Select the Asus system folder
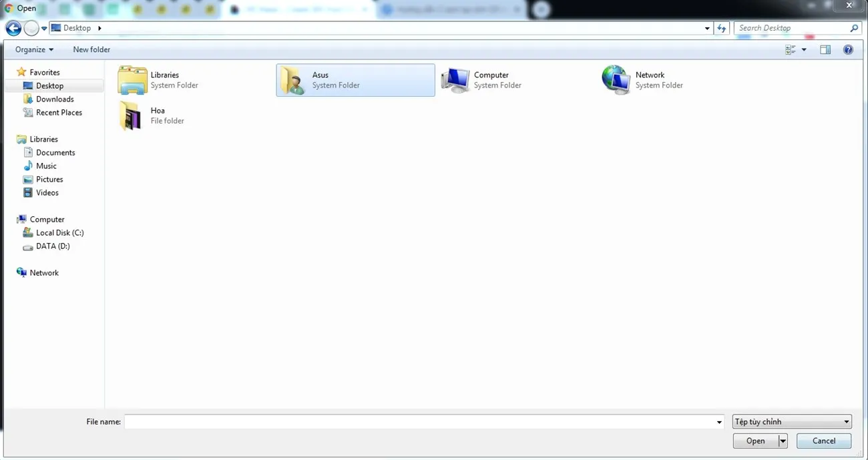This screenshot has height=460, width=868. click(x=355, y=79)
